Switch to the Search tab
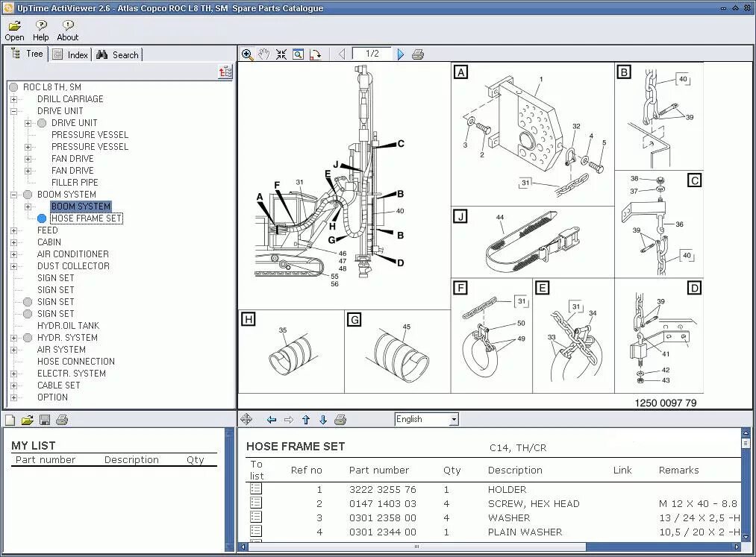 [x=117, y=54]
